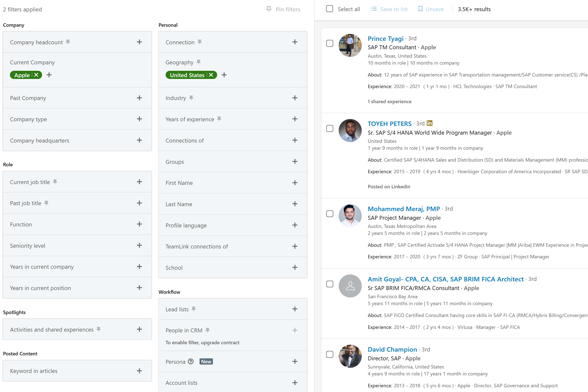Expand the Seniority level filter
588x392 pixels.
[x=139, y=245]
